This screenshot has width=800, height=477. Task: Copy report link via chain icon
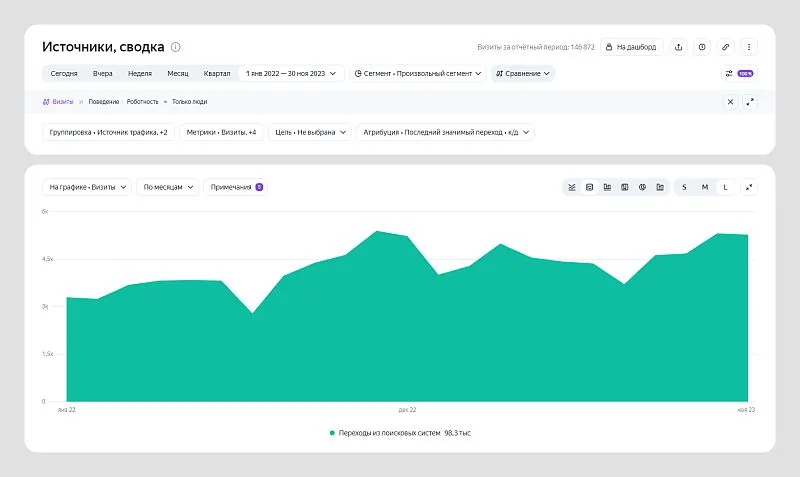726,47
